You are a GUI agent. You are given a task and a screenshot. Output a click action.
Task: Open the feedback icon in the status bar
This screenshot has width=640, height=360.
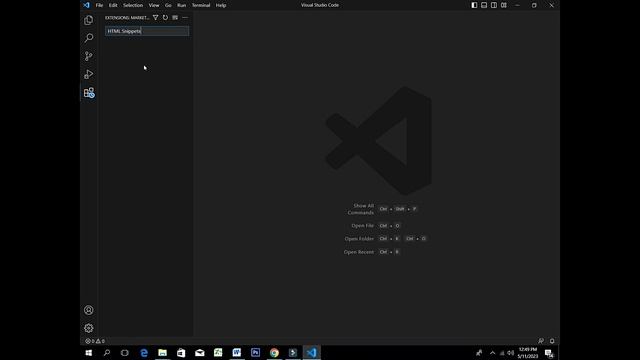pos(541,341)
